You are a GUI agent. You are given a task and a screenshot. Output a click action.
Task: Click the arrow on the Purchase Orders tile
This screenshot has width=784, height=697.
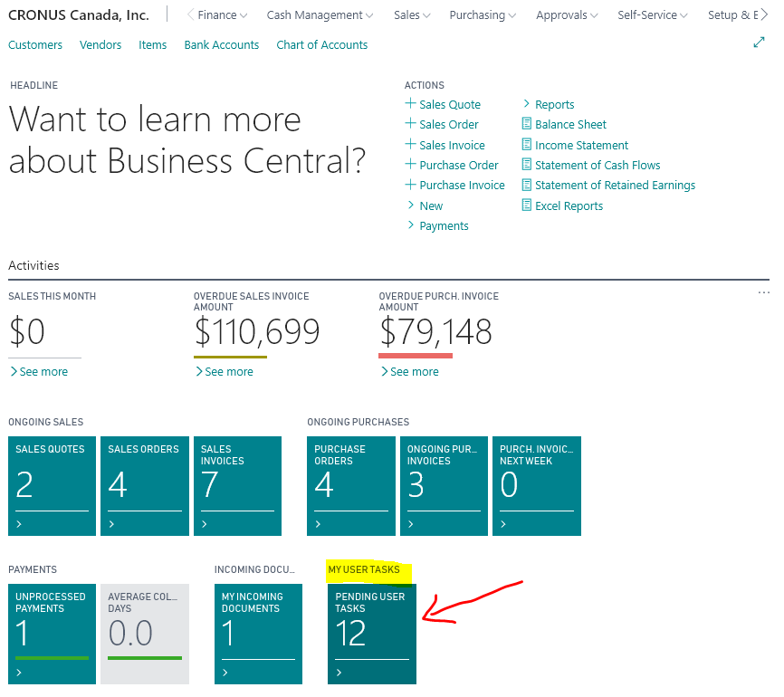click(318, 524)
